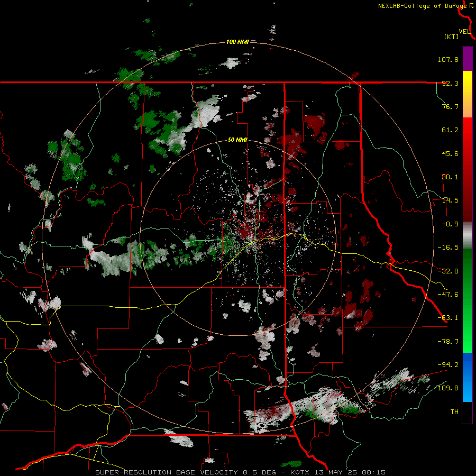Click the 76.7 value on velocity scale

click(450, 106)
